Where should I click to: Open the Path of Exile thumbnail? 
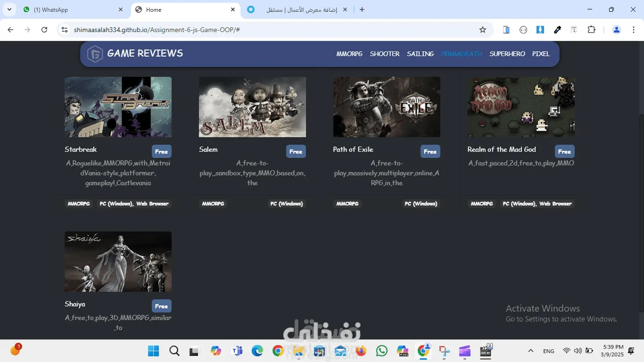point(387,107)
